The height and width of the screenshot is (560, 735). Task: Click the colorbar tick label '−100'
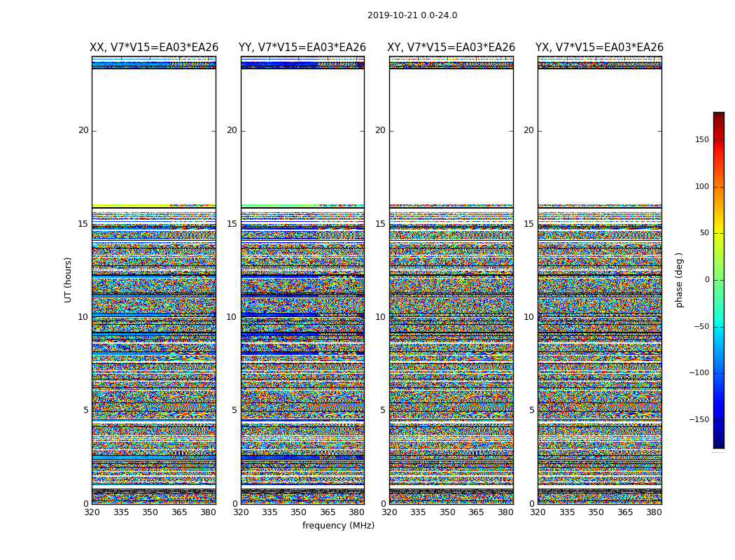[699, 372]
